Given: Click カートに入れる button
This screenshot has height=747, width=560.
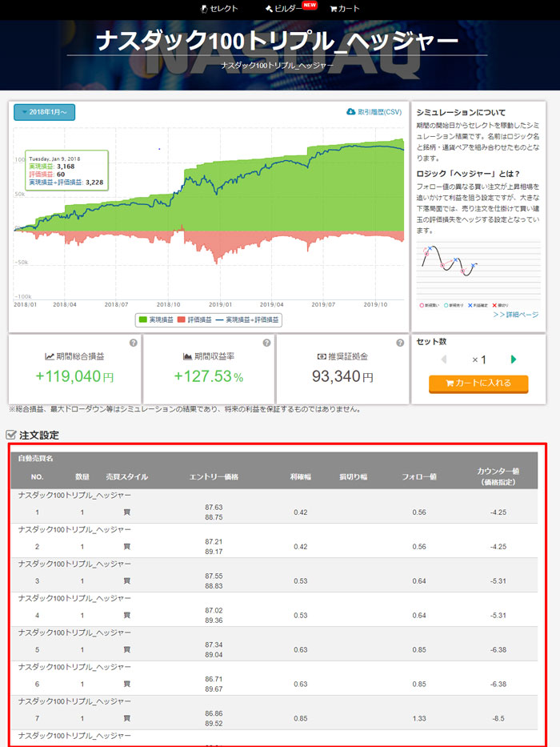Looking at the screenshot, I should pyautogui.click(x=478, y=384).
